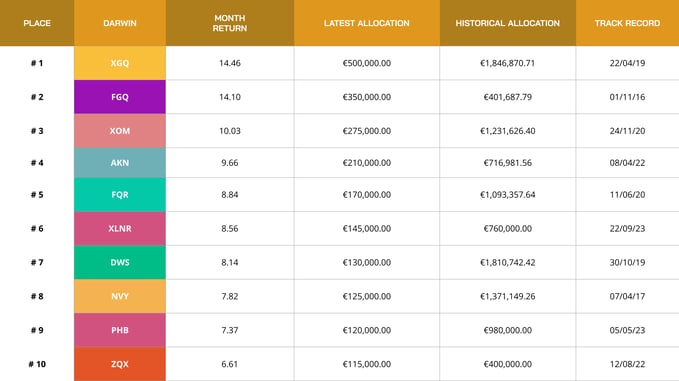
Task: Select the # 10 place cell
Action: coord(37,364)
